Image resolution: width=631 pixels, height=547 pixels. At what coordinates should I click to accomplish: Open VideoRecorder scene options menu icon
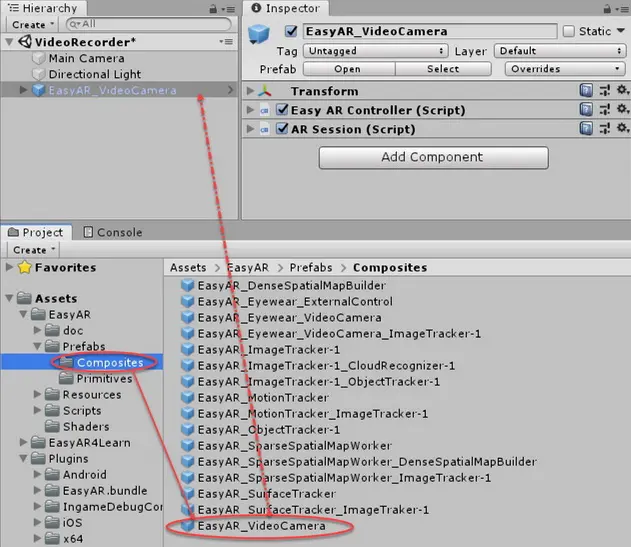tap(226, 41)
